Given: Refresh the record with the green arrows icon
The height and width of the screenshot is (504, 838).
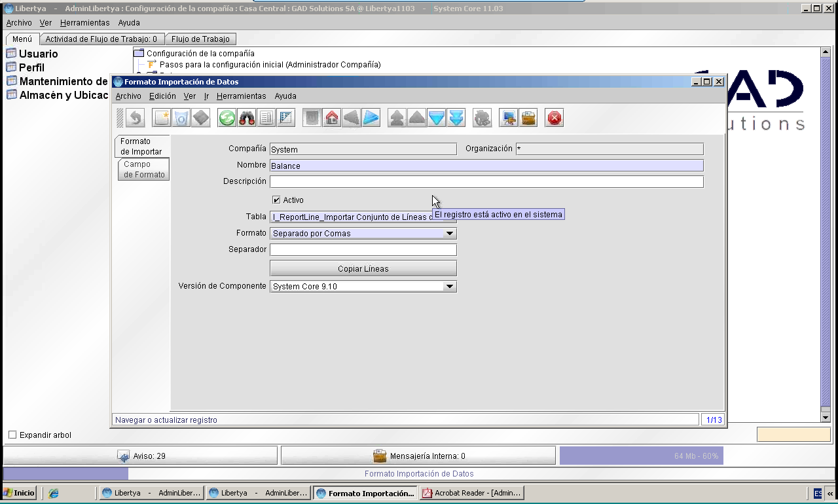Looking at the screenshot, I should (227, 118).
